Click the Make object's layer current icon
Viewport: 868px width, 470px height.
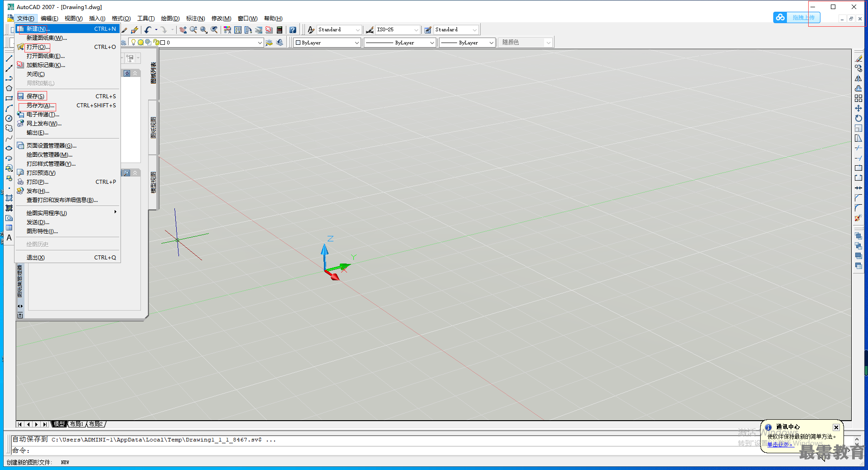coord(269,43)
